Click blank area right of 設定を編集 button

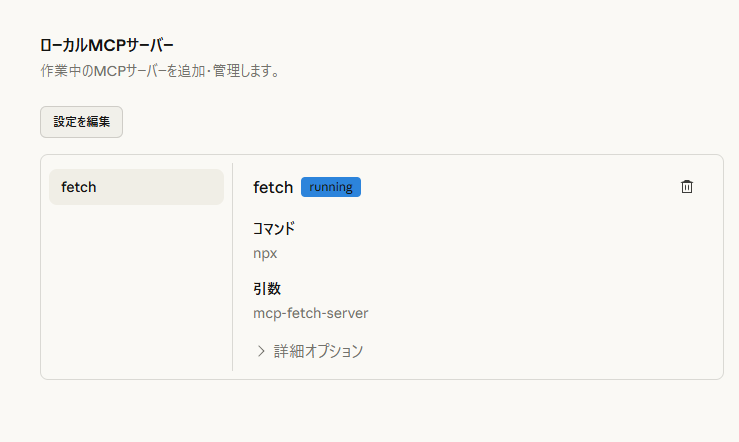click(x=400, y=122)
